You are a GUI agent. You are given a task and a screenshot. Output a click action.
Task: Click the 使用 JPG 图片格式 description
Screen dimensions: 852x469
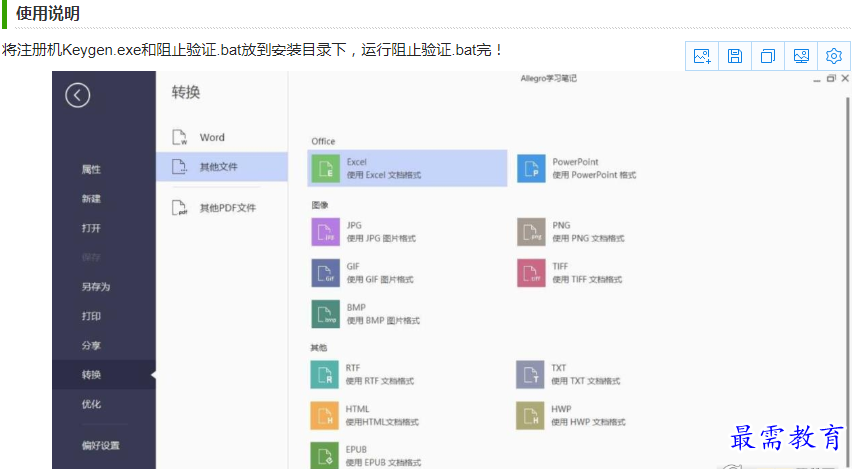click(x=381, y=239)
